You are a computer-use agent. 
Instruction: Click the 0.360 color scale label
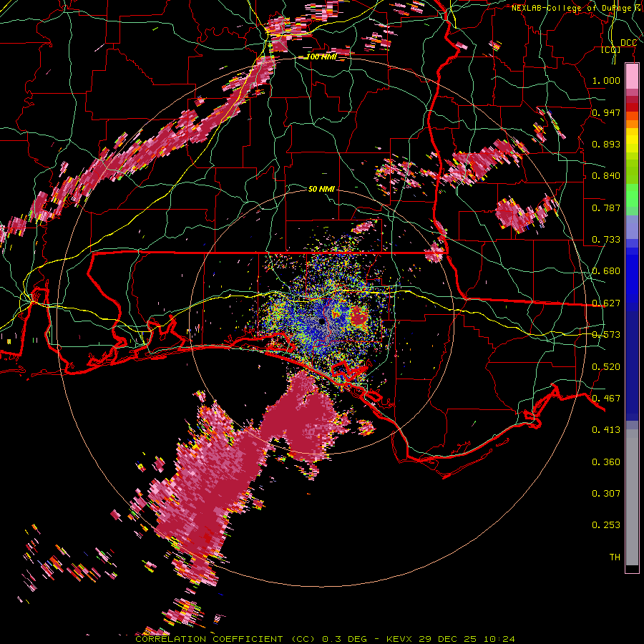606,462
